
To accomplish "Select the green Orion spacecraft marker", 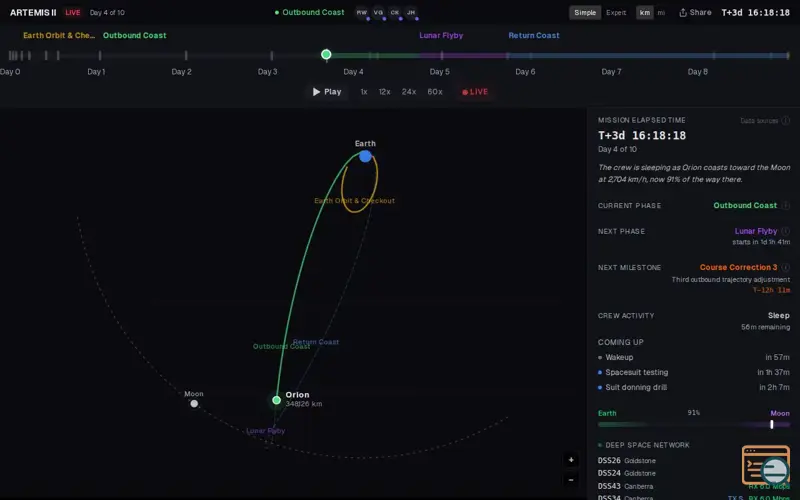I will pos(277,400).
